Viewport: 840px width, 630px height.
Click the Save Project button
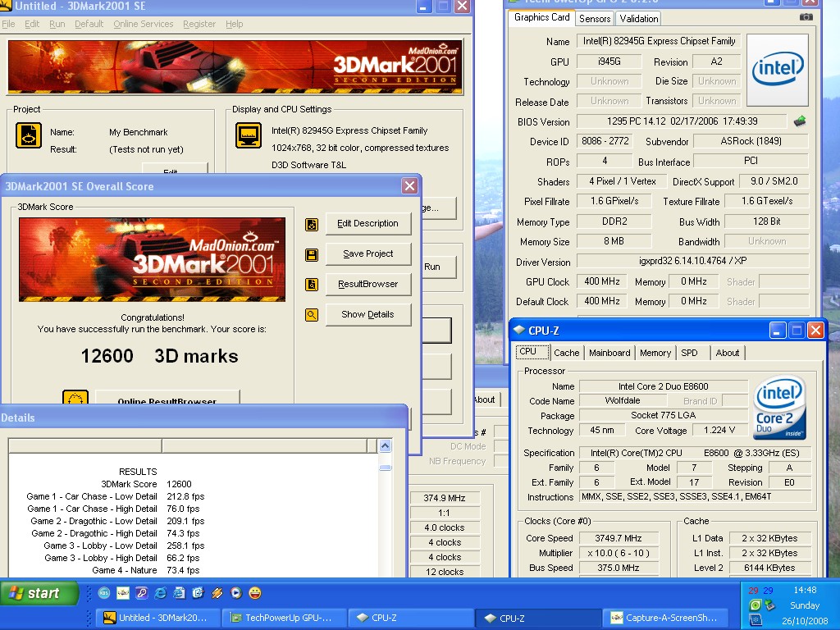[368, 254]
